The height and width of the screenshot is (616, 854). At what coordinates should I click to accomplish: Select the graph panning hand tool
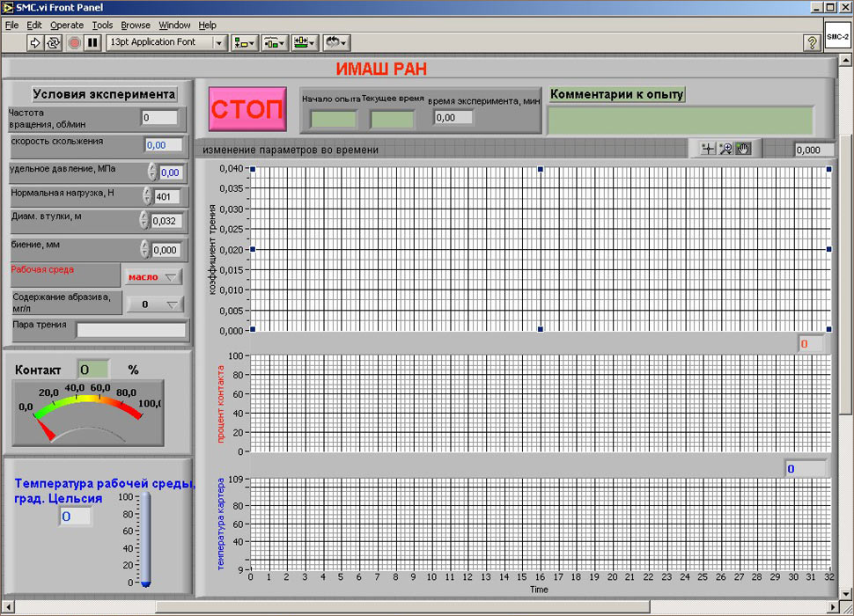[x=743, y=149]
